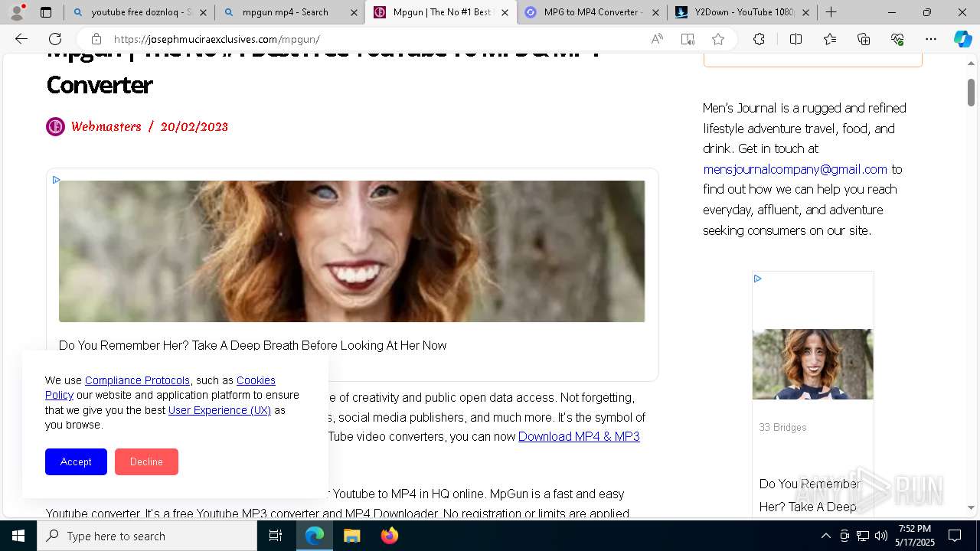Click the 20/02/2023 post date

[194, 127]
